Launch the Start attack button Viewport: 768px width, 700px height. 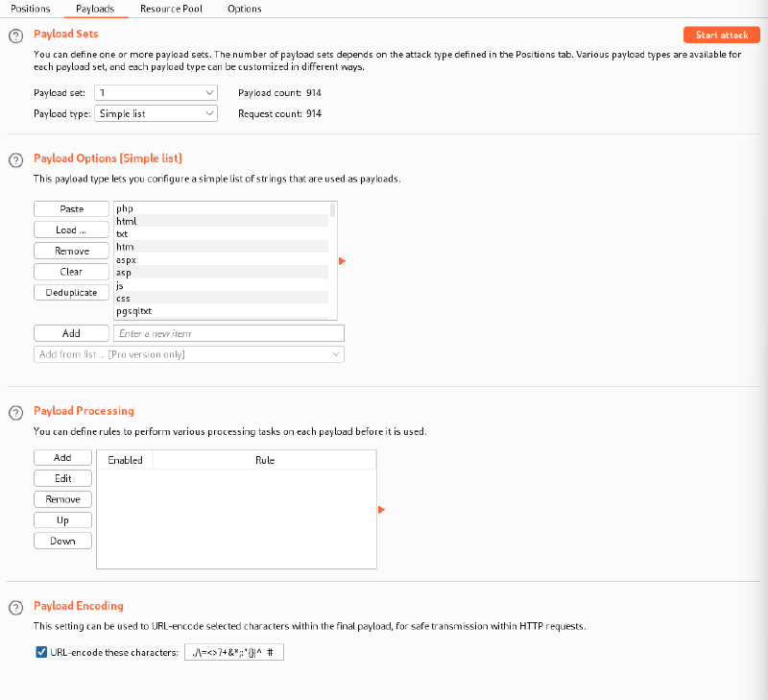pyautogui.click(x=721, y=35)
